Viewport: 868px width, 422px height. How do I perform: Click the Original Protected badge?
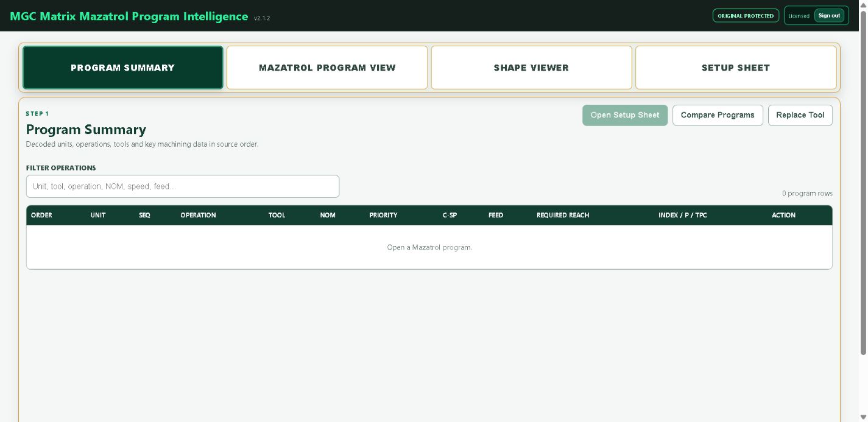point(746,16)
